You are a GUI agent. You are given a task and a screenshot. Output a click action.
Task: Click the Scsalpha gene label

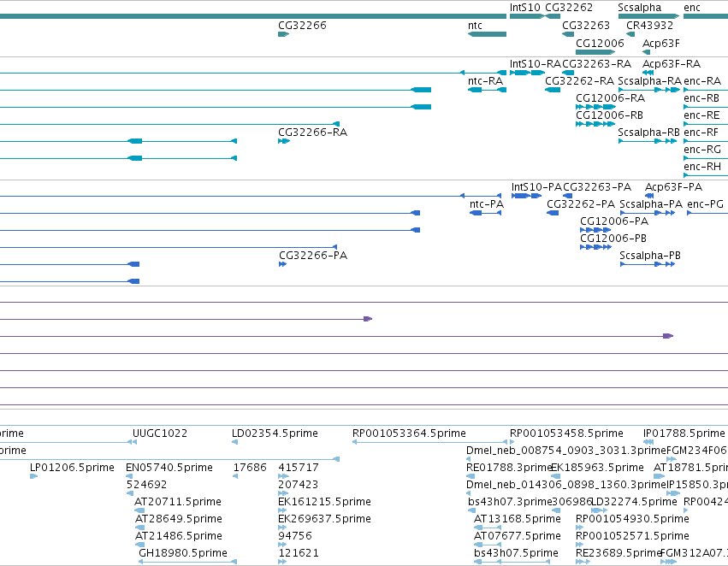639,8
